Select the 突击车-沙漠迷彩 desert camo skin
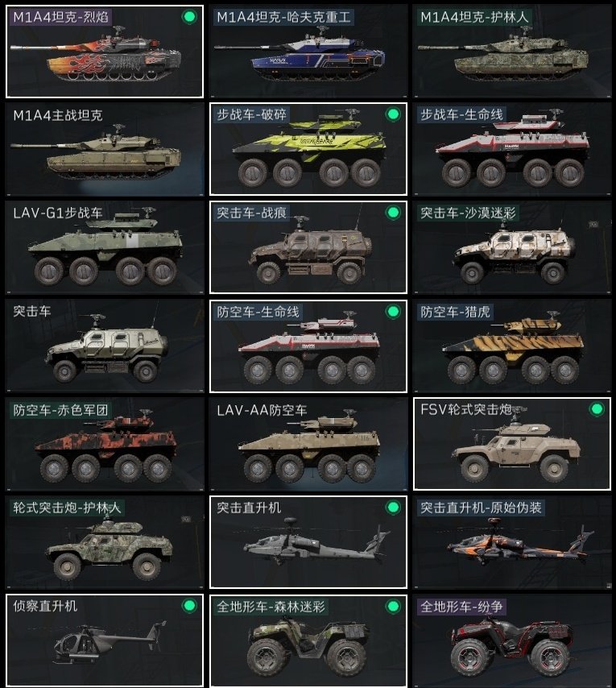616x688 pixels. click(511, 247)
